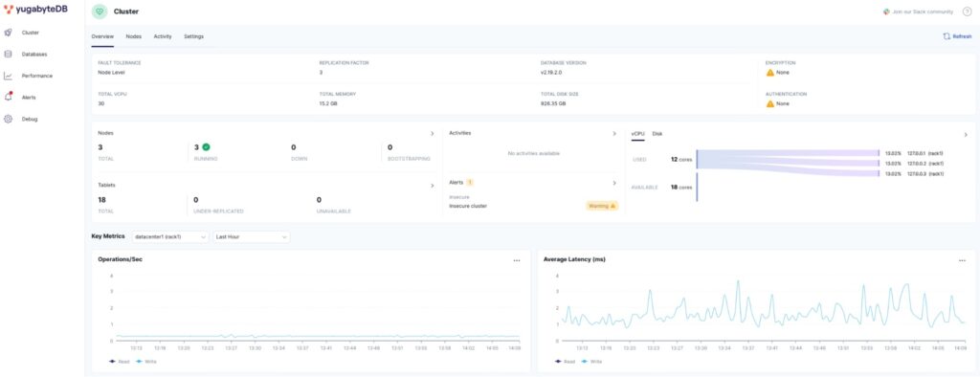Screen dimensions: 980x377
Task: Click the 15.2 GB total memory value
Action: (328, 103)
